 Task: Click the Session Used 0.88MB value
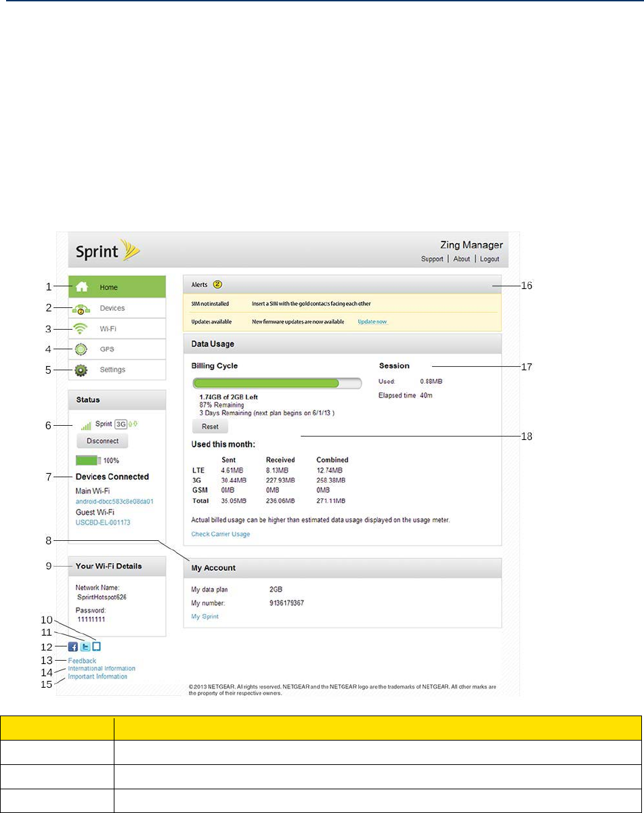tap(431, 381)
